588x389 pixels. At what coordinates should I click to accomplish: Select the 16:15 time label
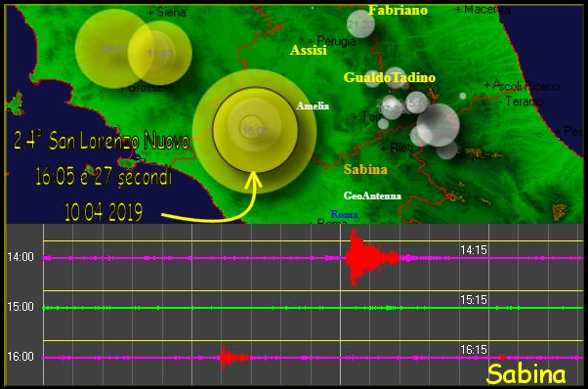[x=474, y=350]
